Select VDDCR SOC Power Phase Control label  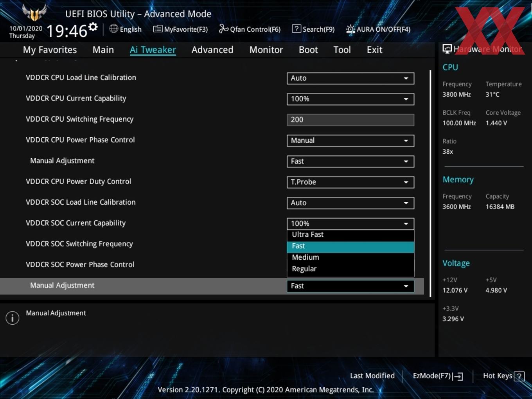pos(80,264)
